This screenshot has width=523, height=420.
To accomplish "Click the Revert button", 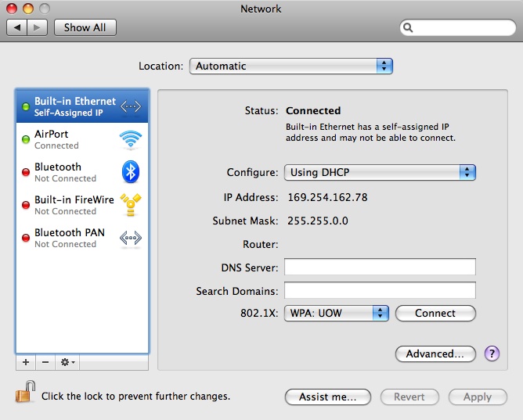I will click(x=409, y=397).
